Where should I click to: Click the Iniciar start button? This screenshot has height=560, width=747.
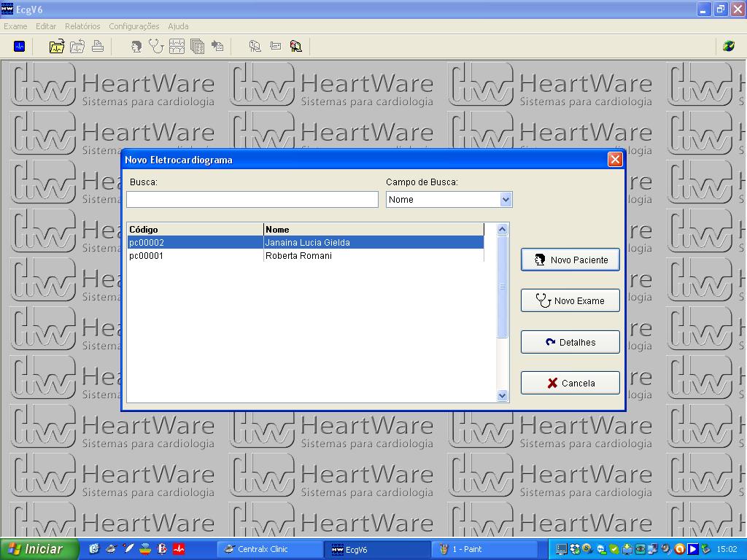point(39,549)
